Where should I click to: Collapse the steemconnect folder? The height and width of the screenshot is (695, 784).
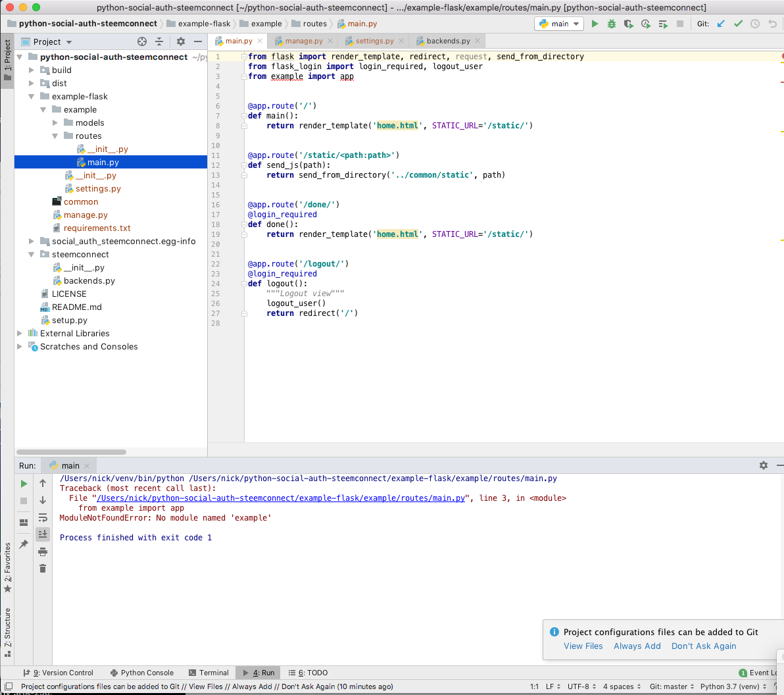pos(31,254)
